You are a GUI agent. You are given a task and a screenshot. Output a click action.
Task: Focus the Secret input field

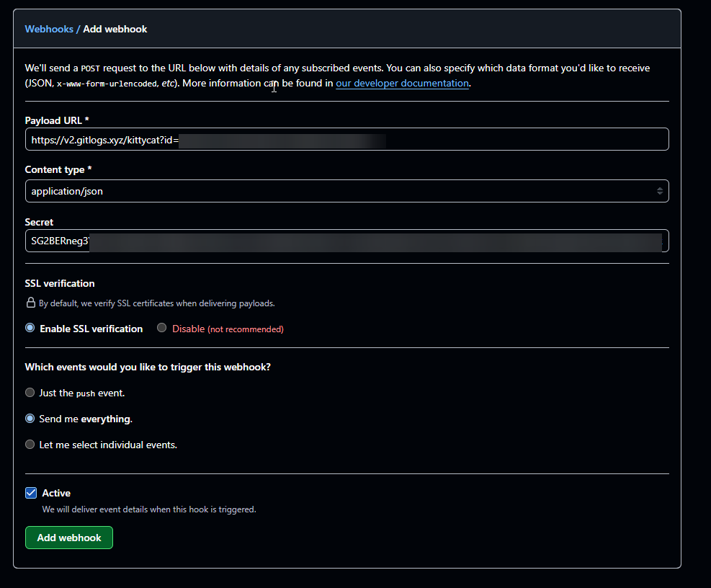click(x=347, y=240)
